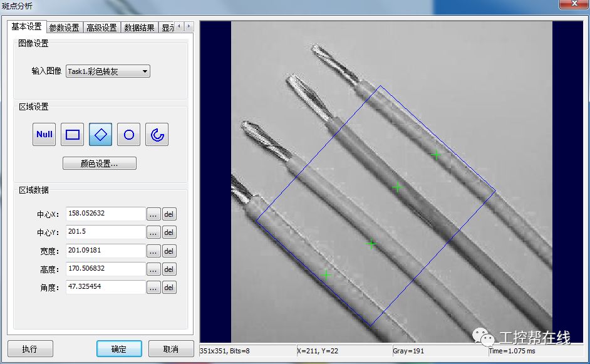The width and height of the screenshot is (590, 364).
Task: Click the 角度 value field
Action: tap(106, 286)
